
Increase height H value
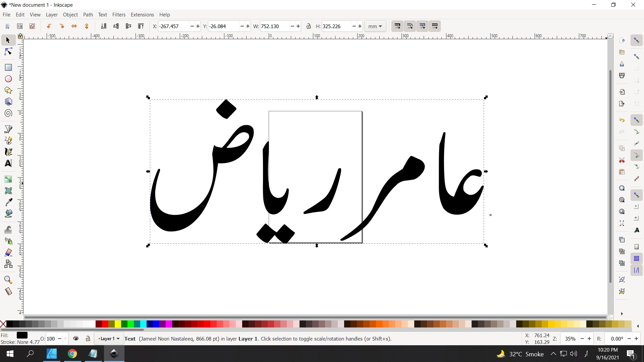(360, 26)
